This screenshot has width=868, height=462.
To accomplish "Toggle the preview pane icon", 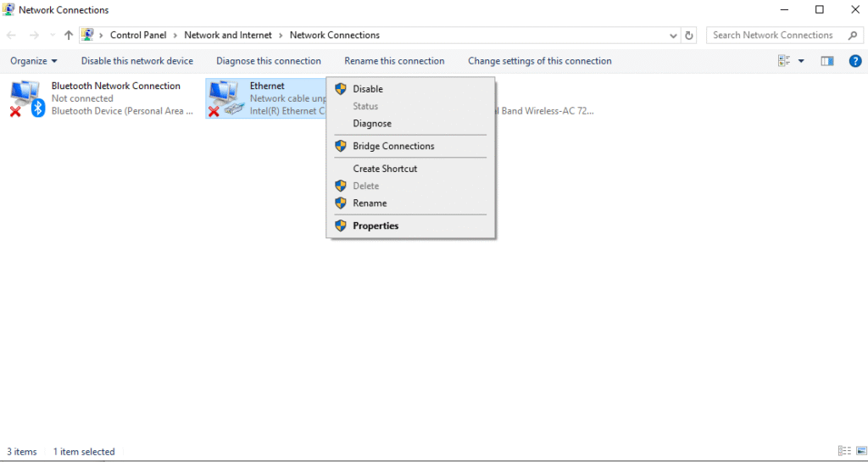I will click(x=827, y=61).
